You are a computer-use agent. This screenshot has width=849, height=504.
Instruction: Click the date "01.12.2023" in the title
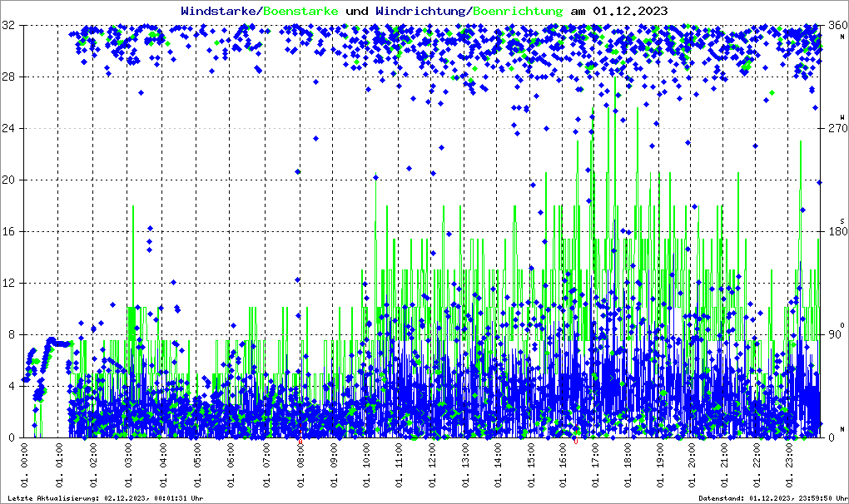coord(629,12)
